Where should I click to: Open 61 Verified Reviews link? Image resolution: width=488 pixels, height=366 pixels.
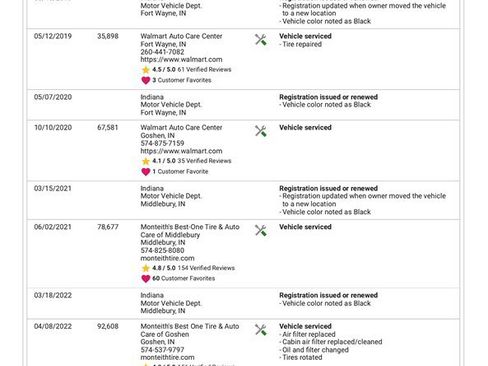click(204, 70)
